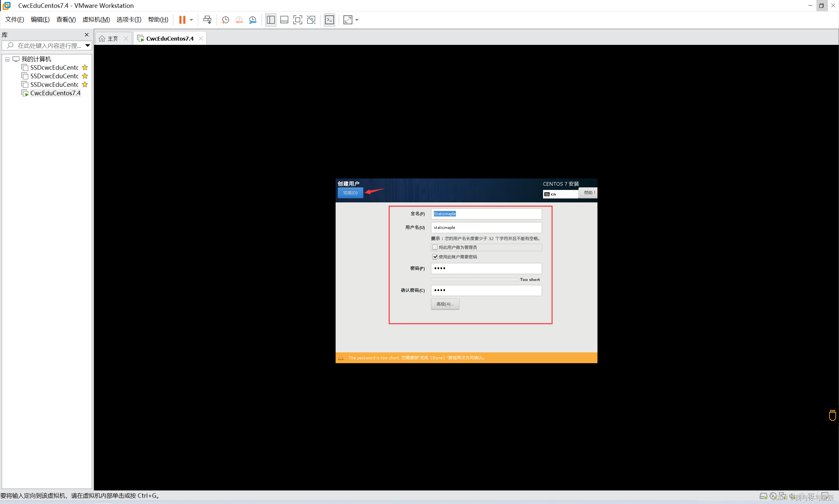Open library search filter dropdown arrow

coord(87,45)
